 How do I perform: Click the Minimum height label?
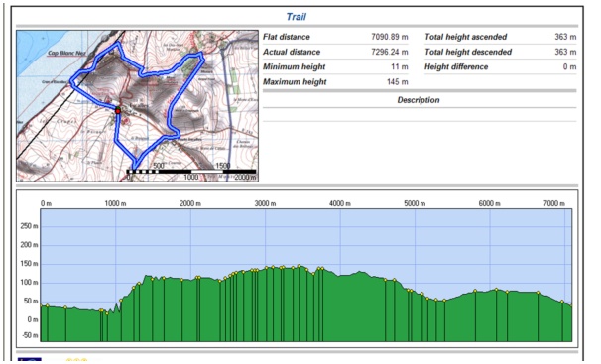(x=294, y=67)
